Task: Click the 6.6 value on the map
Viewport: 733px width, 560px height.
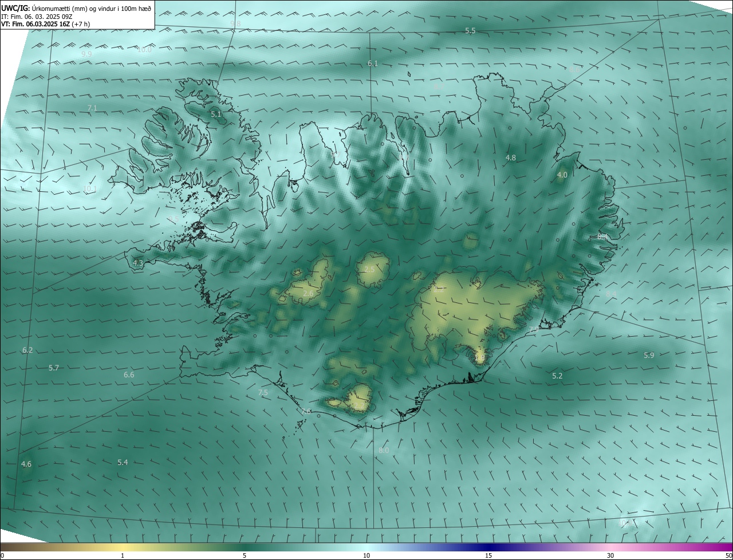Action: pyautogui.click(x=129, y=375)
